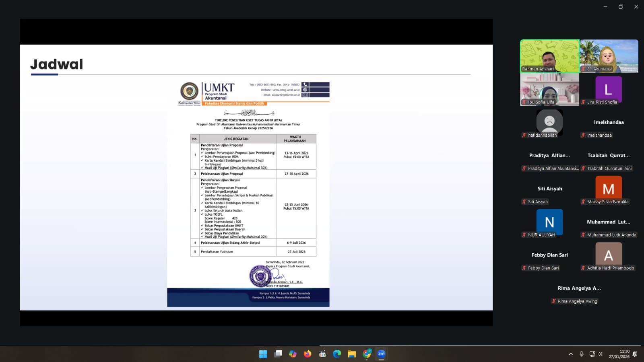Click the network display tray icon

tap(592, 354)
